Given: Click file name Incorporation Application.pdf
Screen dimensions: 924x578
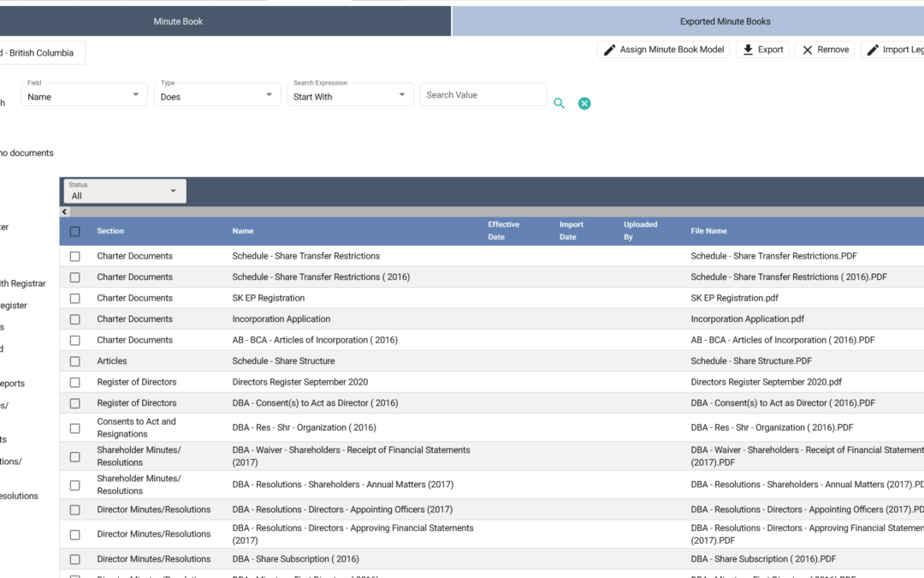Looking at the screenshot, I should pos(747,319).
